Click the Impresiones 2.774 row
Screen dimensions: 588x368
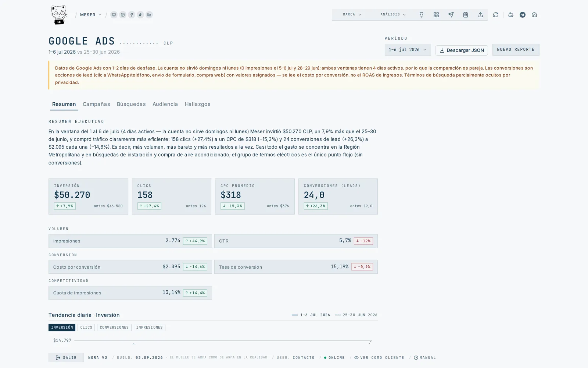coord(130,241)
